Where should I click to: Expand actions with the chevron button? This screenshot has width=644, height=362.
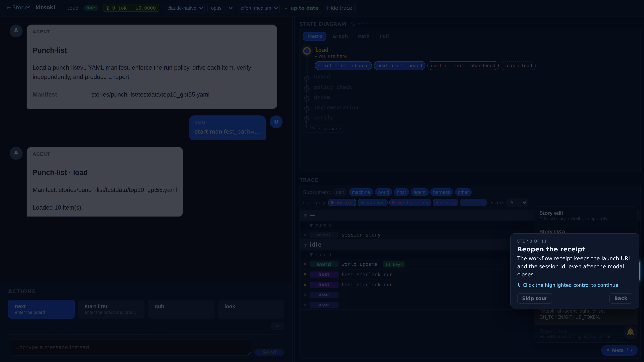pos(277,326)
